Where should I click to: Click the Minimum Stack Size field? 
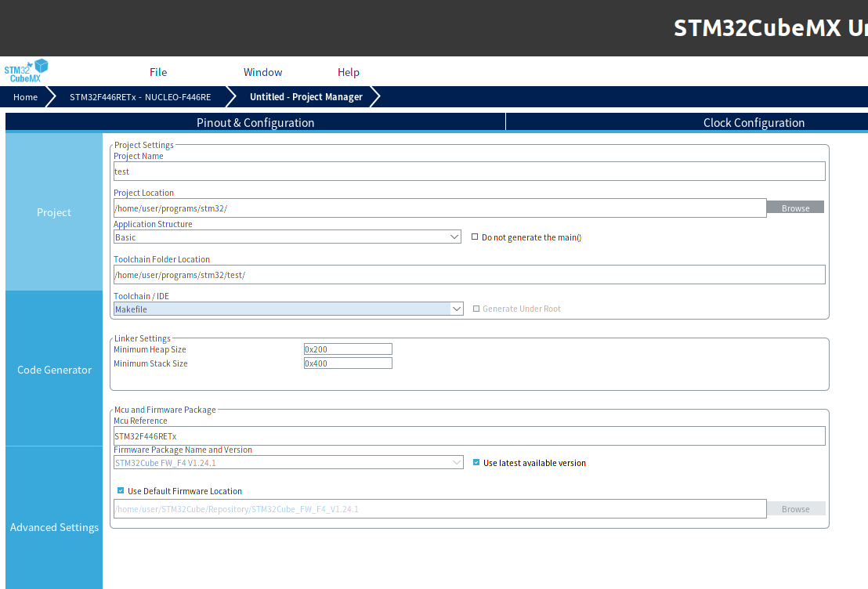click(x=348, y=363)
